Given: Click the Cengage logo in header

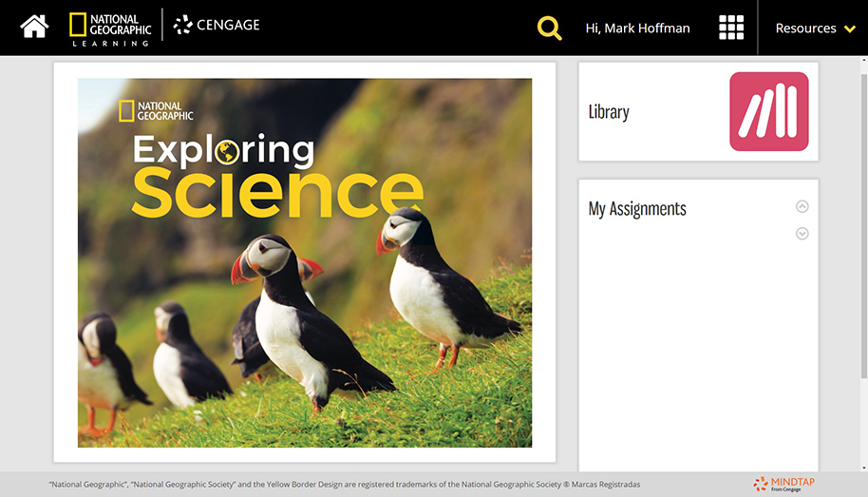Looking at the screenshot, I should (x=217, y=25).
